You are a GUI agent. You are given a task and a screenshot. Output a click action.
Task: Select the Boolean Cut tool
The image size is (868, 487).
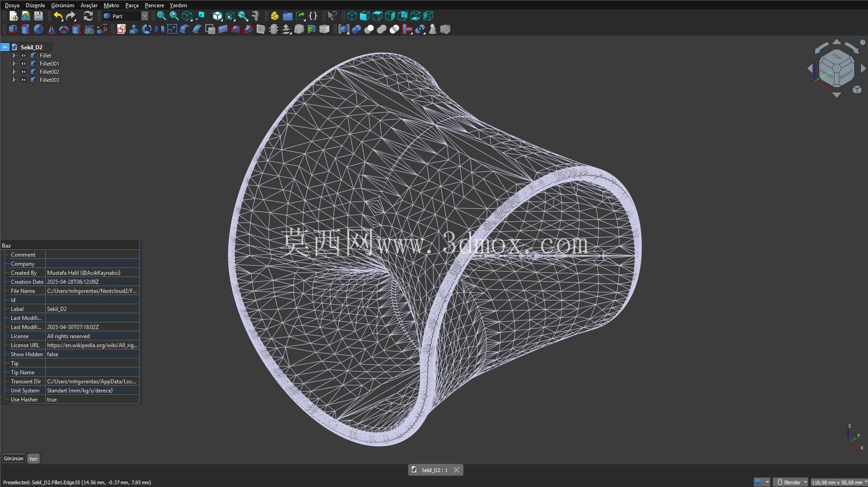coord(369,29)
